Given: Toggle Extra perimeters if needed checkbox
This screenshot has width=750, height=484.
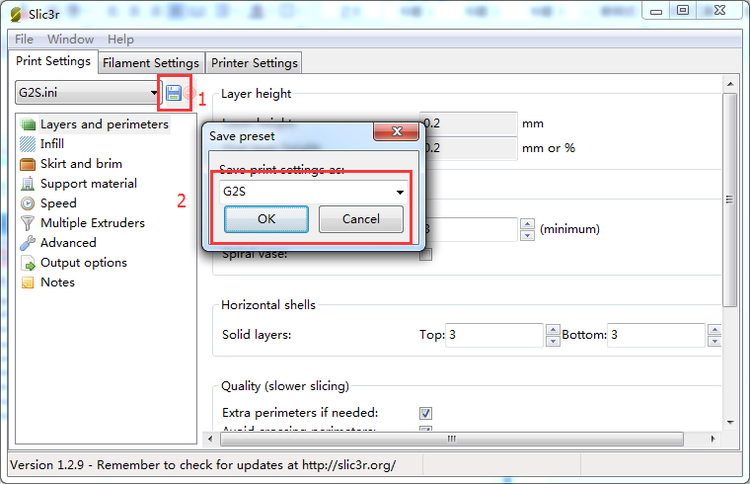Looking at the screenshot, I should coord(425,413).
